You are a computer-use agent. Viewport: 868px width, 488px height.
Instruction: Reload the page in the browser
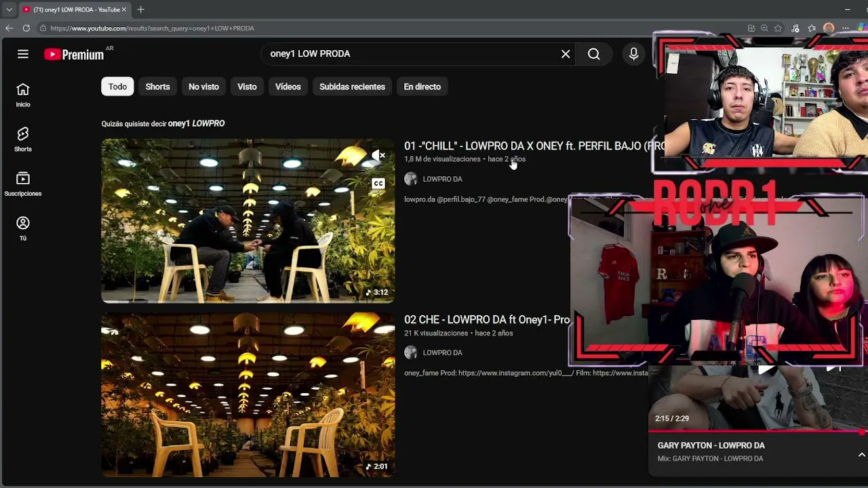coord(26,28)
